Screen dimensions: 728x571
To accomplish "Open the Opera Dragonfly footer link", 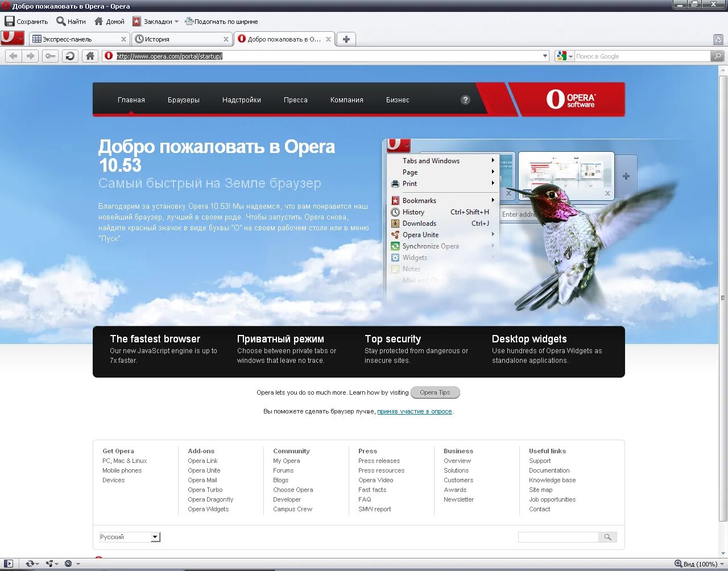I will [x=210, y=499].
